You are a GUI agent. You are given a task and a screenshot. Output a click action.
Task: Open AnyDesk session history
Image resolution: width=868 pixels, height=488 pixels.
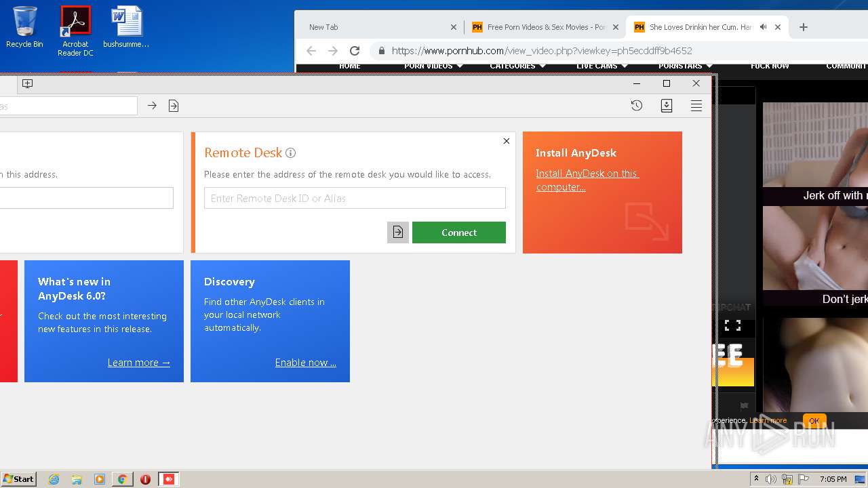click(636, 106)
